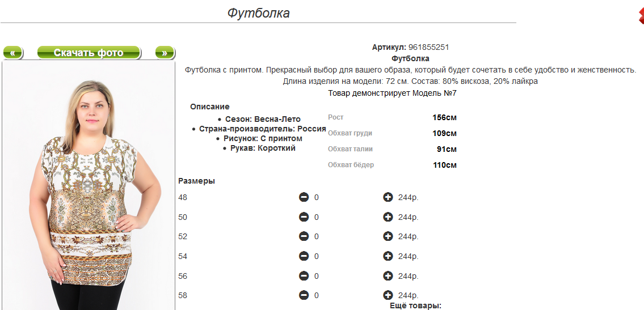Select the article number 961855251
The height and width of the screenshot is (310, 644).
tap(428, 47)
